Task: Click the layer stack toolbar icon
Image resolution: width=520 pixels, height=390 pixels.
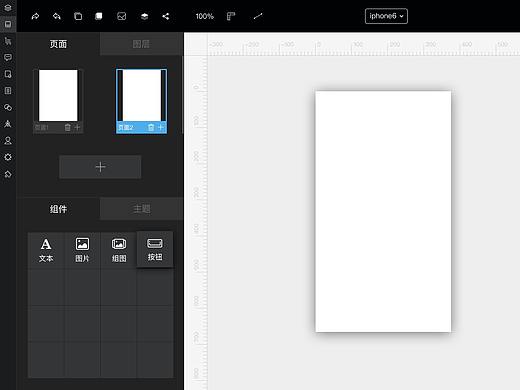Action: tap(144, 16)
